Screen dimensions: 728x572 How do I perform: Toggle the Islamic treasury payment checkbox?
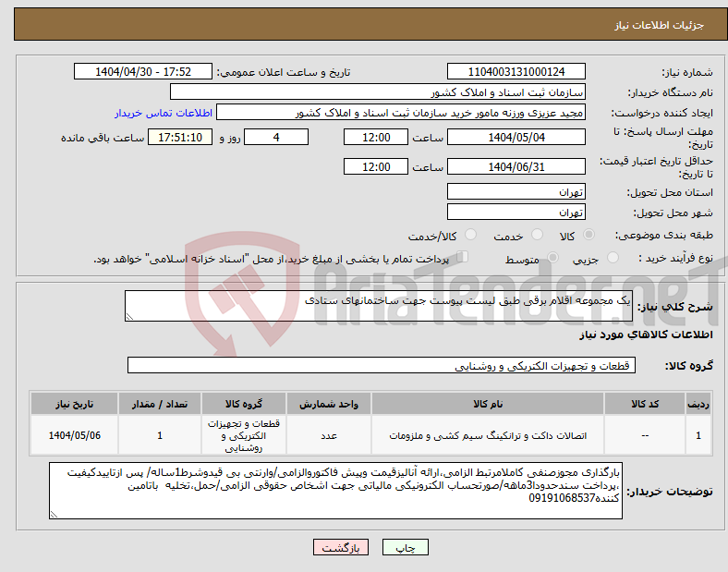[x=462, y=257]
